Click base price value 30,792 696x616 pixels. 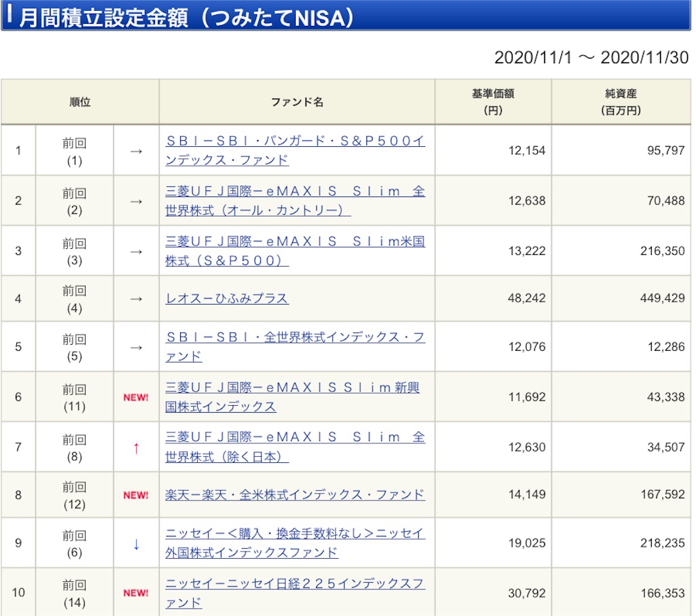[527, 594]
